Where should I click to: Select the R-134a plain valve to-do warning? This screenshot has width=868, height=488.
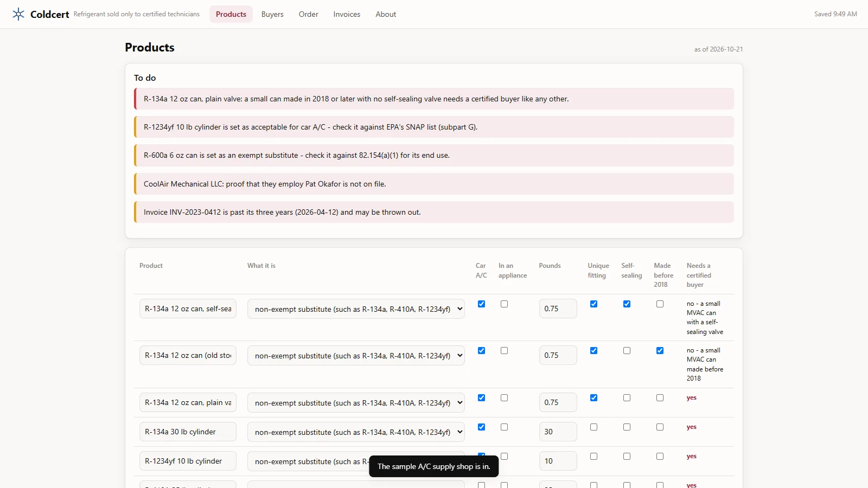tap(434, 99)
